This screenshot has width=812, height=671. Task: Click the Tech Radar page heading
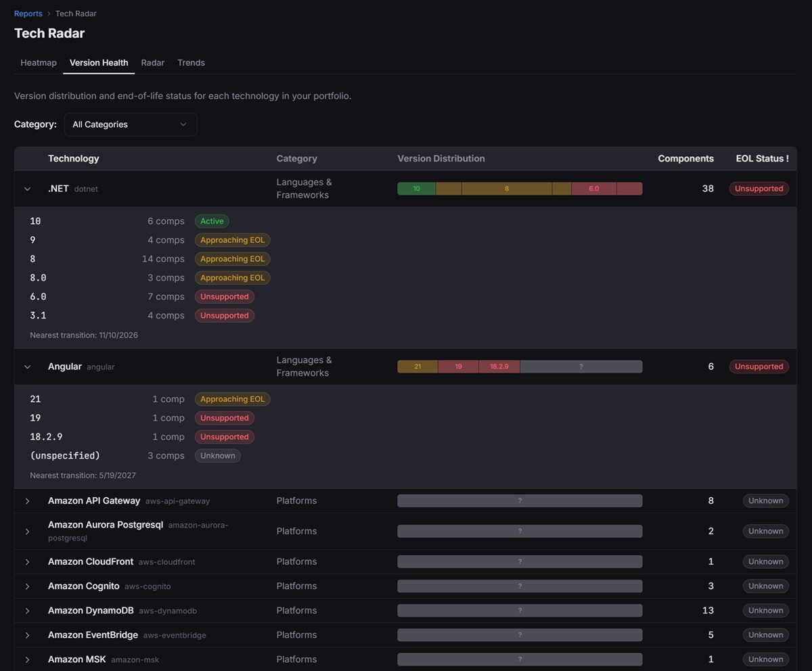(49, 33)
